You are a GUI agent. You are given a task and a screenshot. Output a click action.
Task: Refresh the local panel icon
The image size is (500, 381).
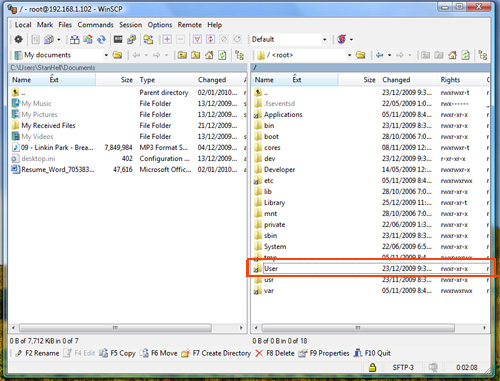(222, 55)
